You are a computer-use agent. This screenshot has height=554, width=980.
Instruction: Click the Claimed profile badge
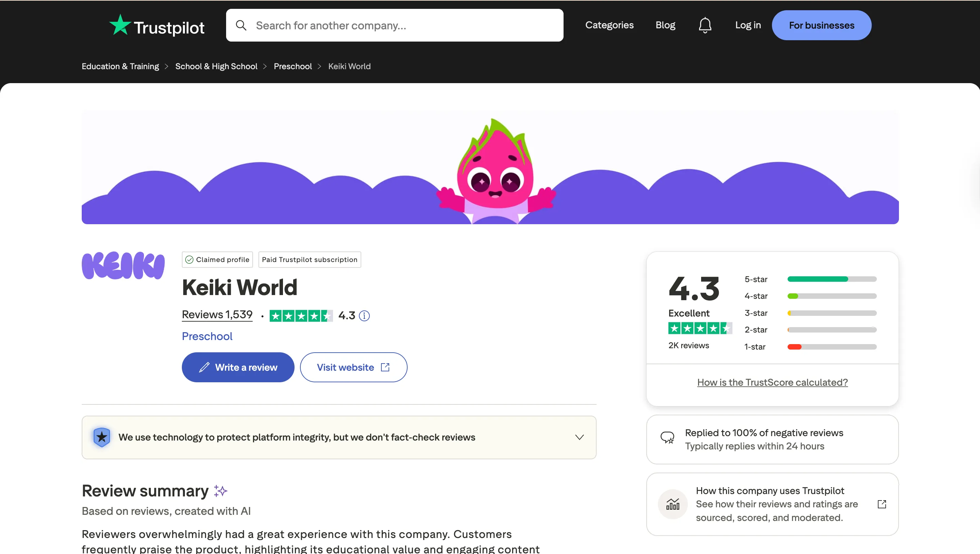click(x=217, y=260)
